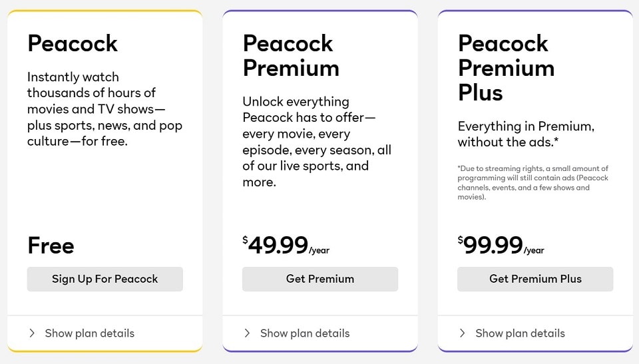Click chevron icon in Premium Plus card
639x364 pixels.
[x=463, y=333]
